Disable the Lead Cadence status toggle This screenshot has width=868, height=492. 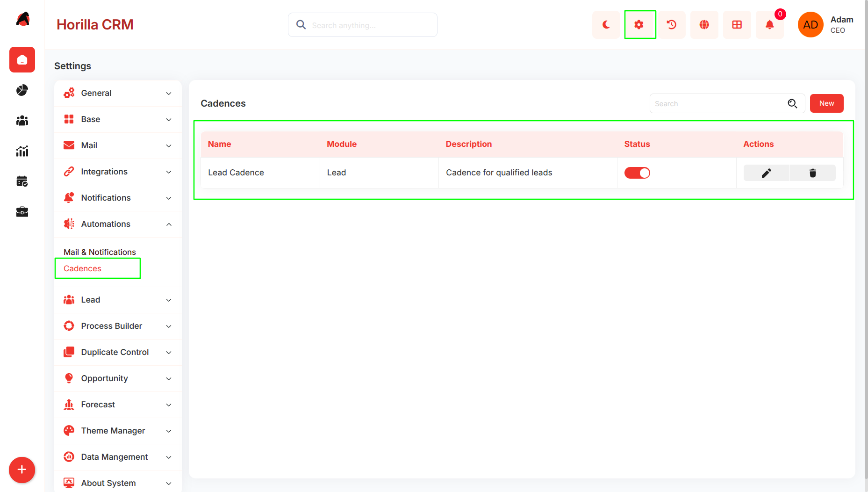(637, 173)
